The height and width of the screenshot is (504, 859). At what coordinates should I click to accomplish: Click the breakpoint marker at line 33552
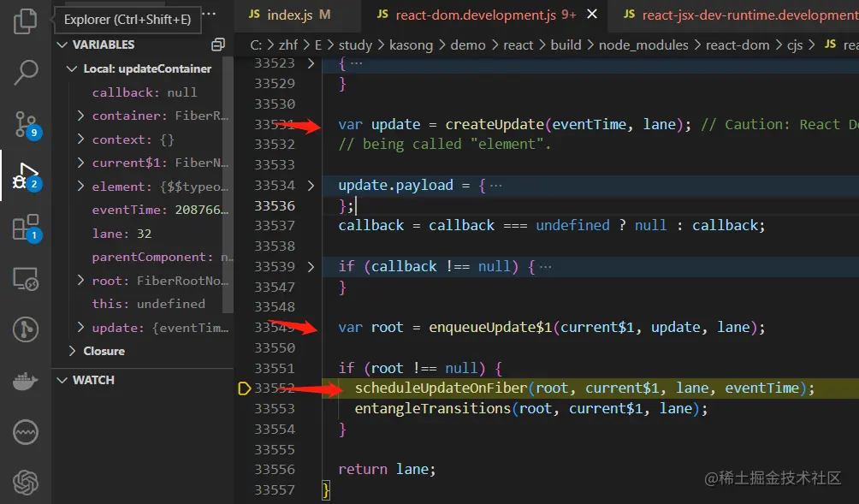[x=245, y=388]
